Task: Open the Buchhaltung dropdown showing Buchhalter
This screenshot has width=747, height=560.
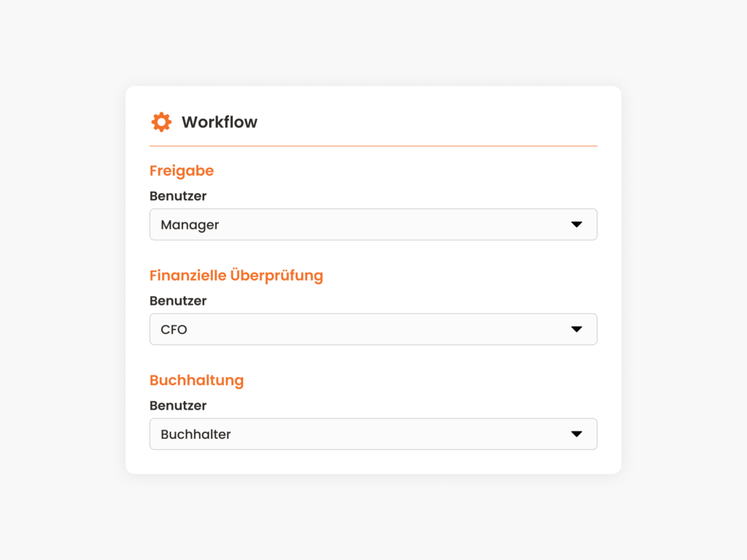Action: 373,434
